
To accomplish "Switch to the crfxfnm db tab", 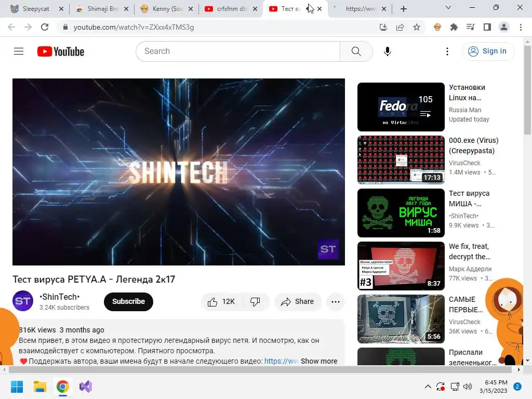I will coord(231,9).
